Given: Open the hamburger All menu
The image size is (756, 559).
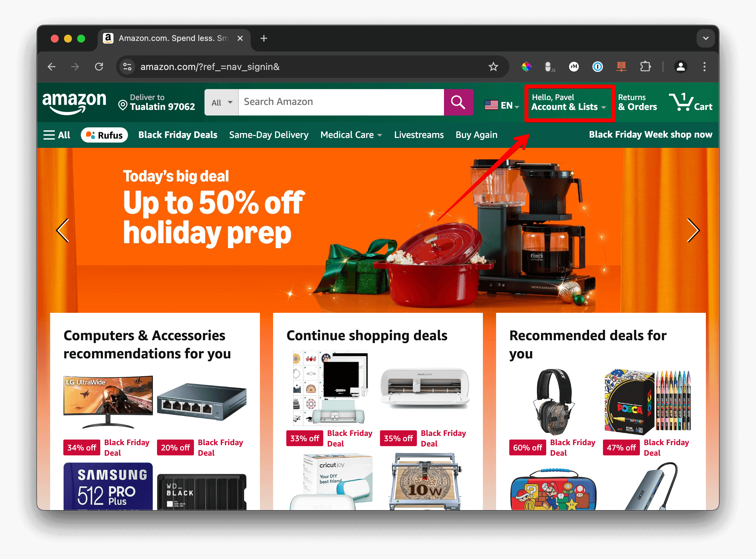Looking at the screenshot, I should 56,135.
